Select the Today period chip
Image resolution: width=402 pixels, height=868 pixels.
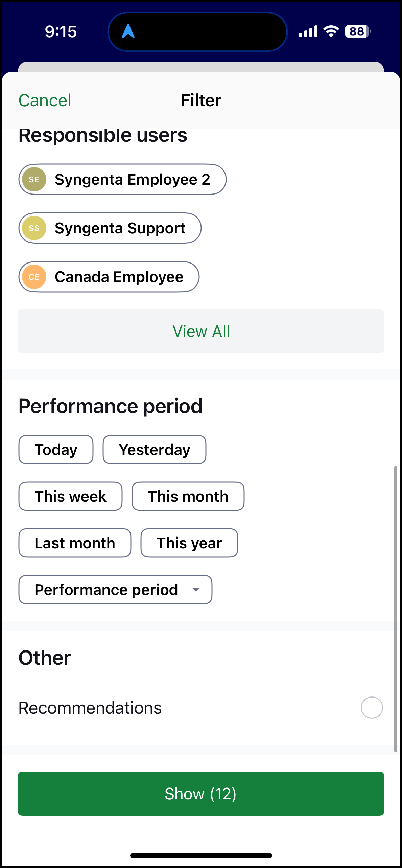click(x=56, y=450)
